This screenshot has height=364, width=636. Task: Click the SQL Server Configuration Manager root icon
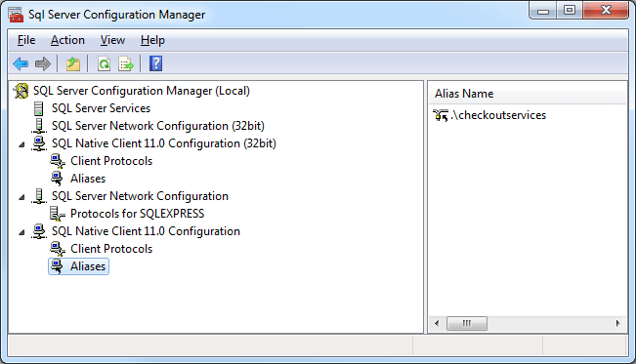click(x=21, y=91)
